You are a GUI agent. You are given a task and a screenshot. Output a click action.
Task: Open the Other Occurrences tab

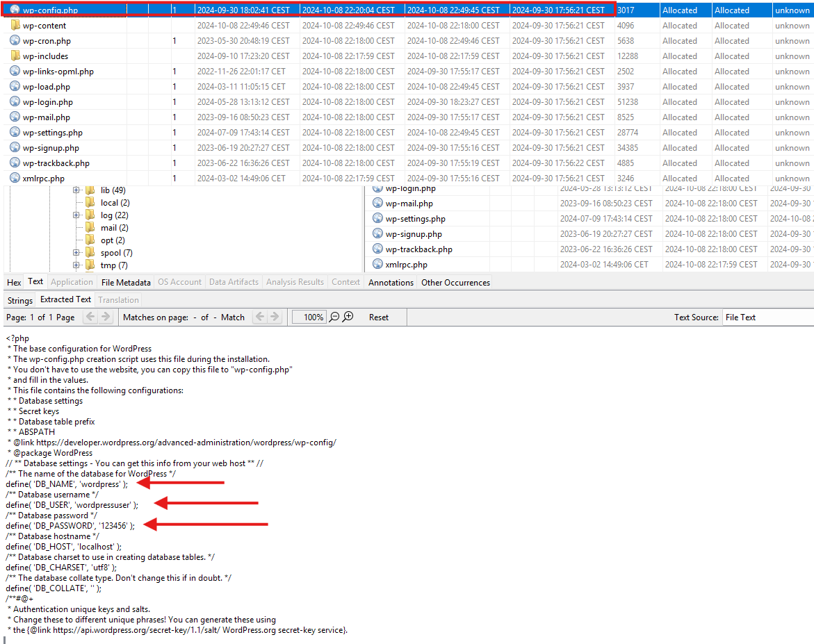click(455, 282)
